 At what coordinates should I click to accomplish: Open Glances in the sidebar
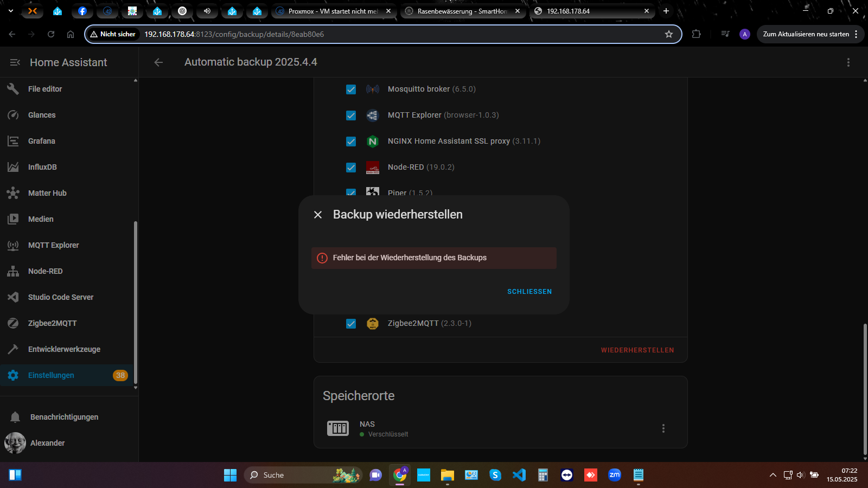tap(67, 115)
